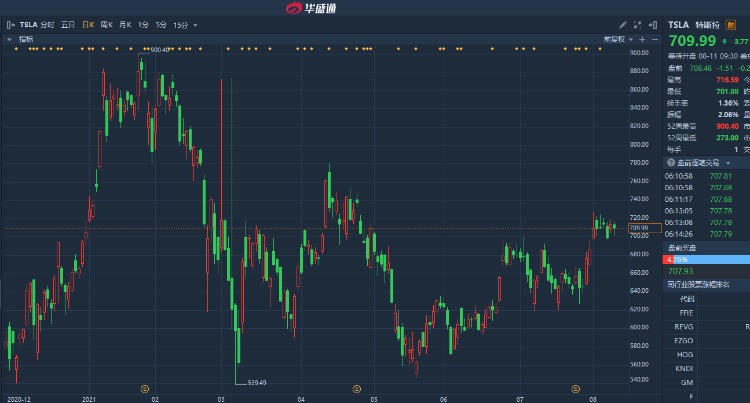Collapse the left sidebar panel icon
Screen dimensions: 750x403
click(11, 25)
